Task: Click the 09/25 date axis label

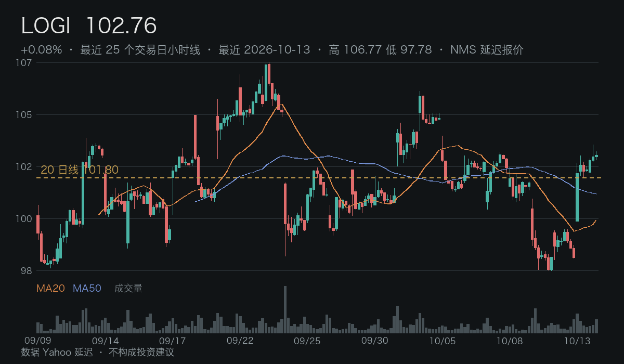Action: pos(307,341)
